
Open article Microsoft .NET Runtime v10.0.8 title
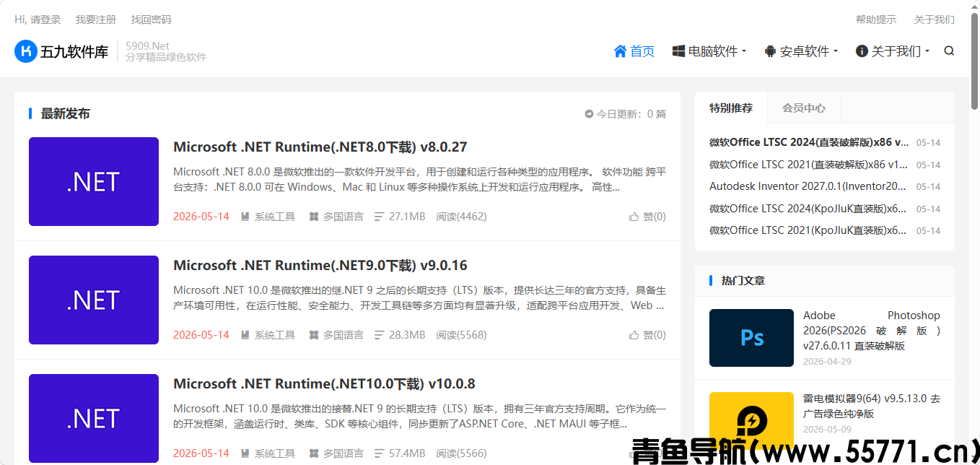click(x=324, y=384)
